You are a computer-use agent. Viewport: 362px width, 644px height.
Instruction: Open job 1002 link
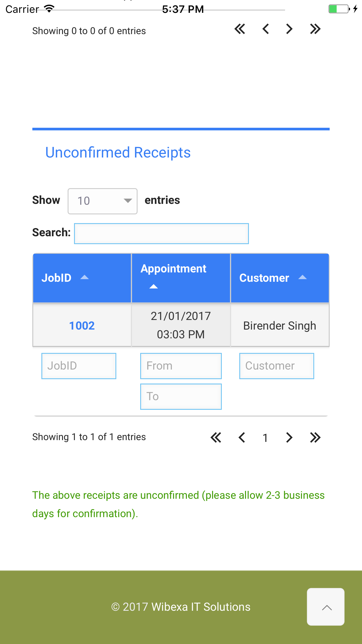coord(82,325)
